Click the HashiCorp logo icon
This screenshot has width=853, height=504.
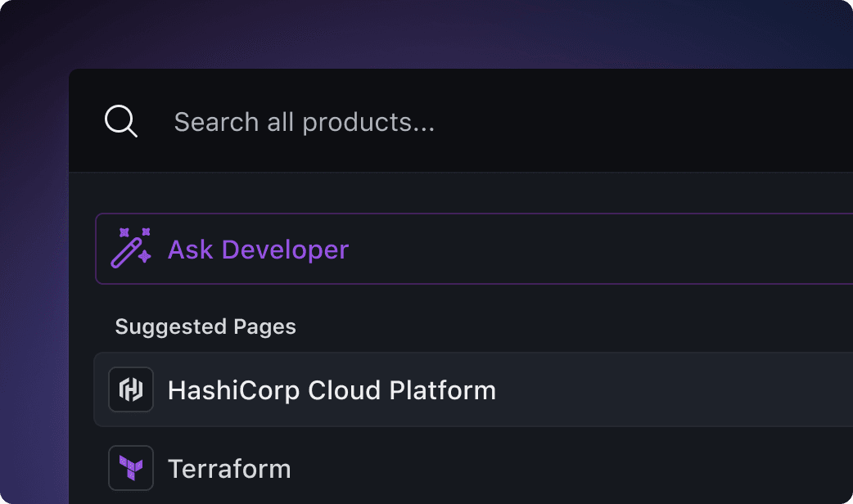pos(131,389)
